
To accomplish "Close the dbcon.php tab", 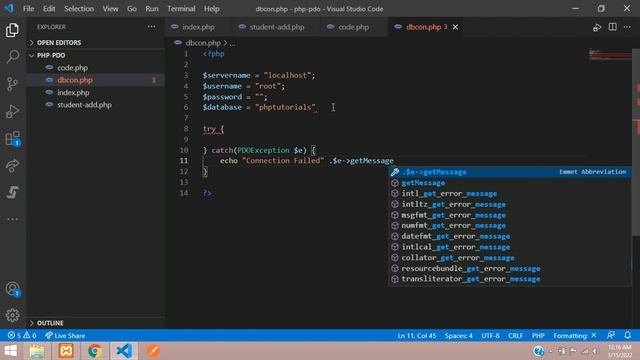I will click(455, 27).
